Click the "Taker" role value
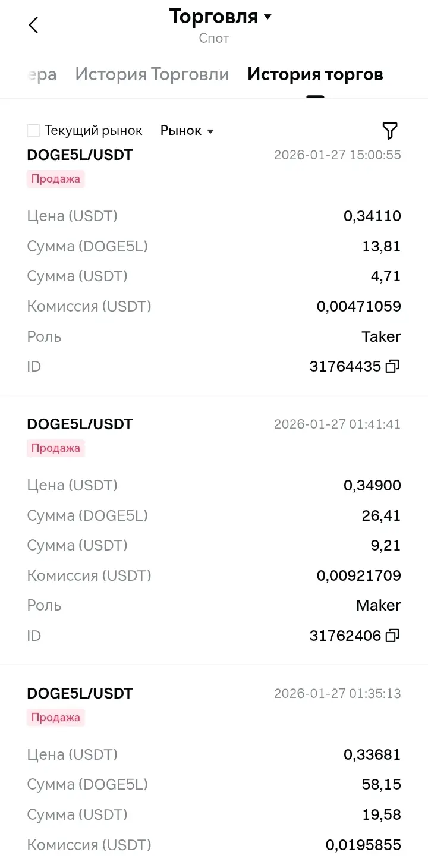This screenshot has height=868, width=428. 381,336
